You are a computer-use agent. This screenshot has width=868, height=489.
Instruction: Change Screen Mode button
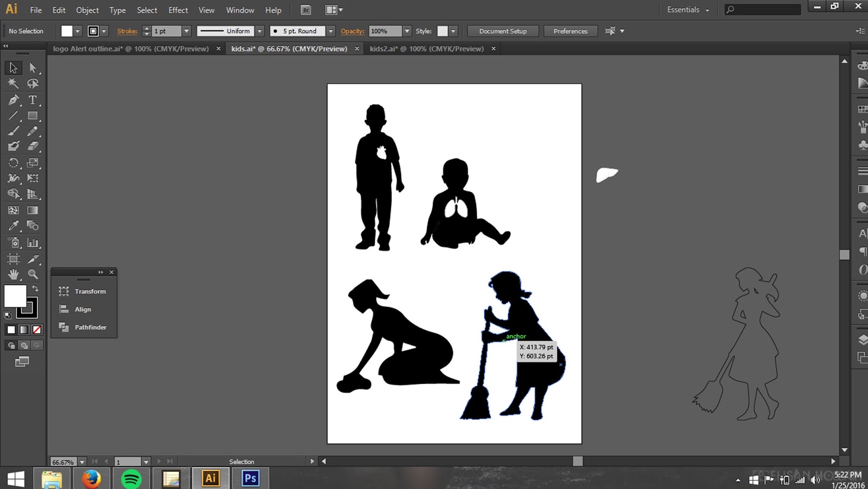[22, 362]
